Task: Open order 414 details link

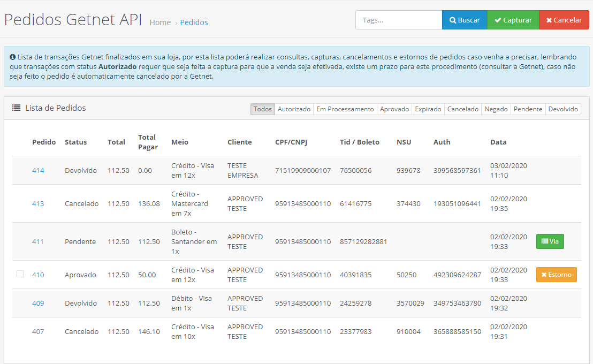Action: click(38, 171)
